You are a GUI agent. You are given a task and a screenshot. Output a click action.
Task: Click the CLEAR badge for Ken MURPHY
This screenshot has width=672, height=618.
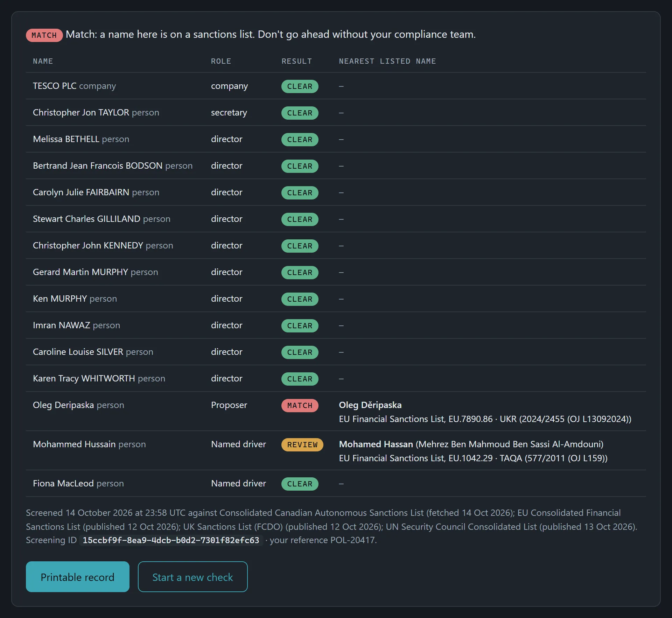tap(300, 299)
